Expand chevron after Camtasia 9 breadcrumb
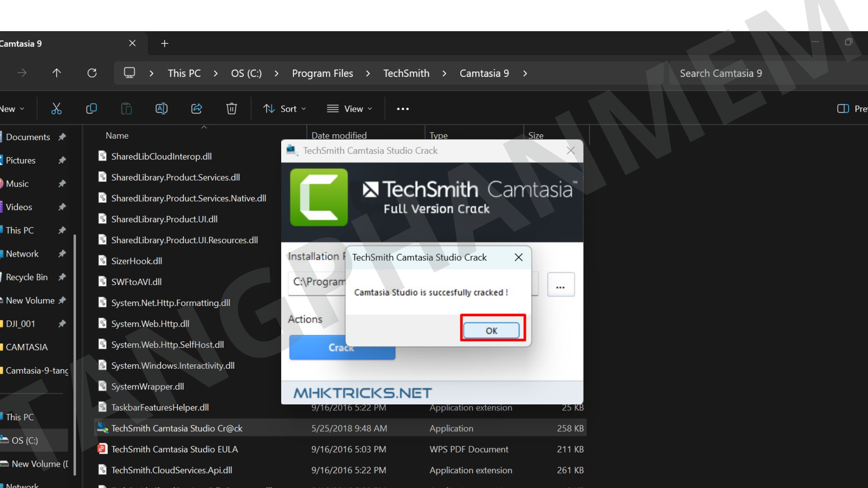Screen dimensions: 868x488 pos(525,73)
